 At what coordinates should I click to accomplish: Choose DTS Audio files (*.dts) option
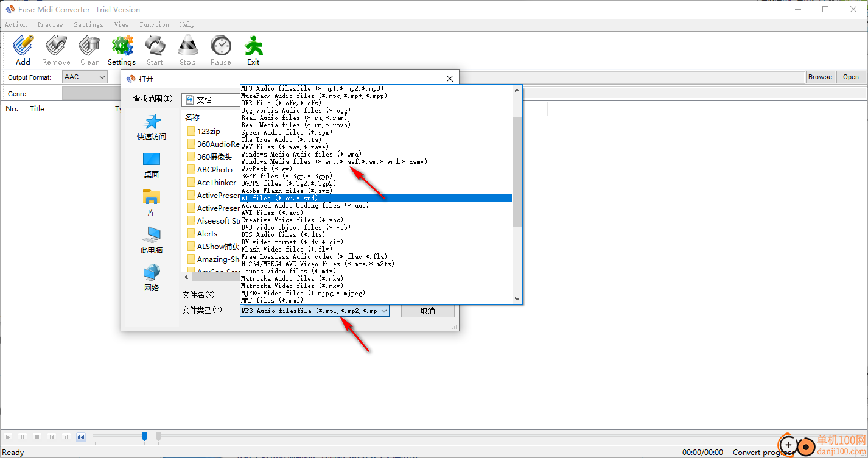click(x=376, y=234)
